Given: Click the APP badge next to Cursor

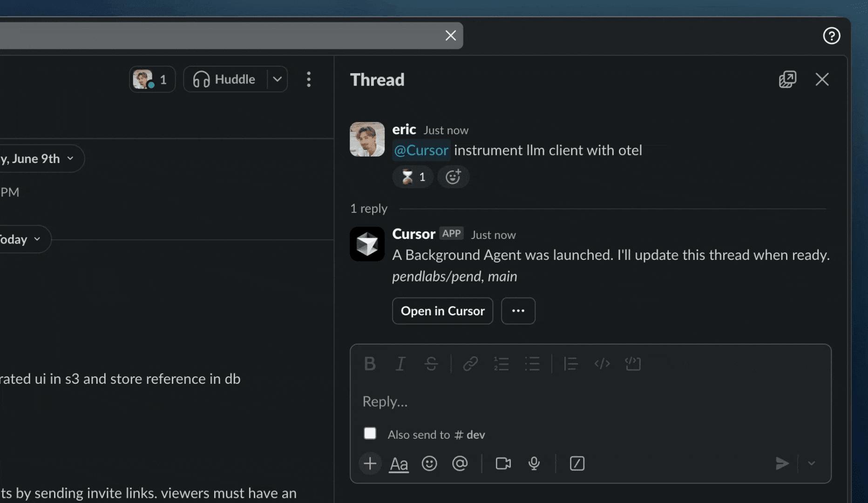Looking at the screenshot, I should pos(451,233).
